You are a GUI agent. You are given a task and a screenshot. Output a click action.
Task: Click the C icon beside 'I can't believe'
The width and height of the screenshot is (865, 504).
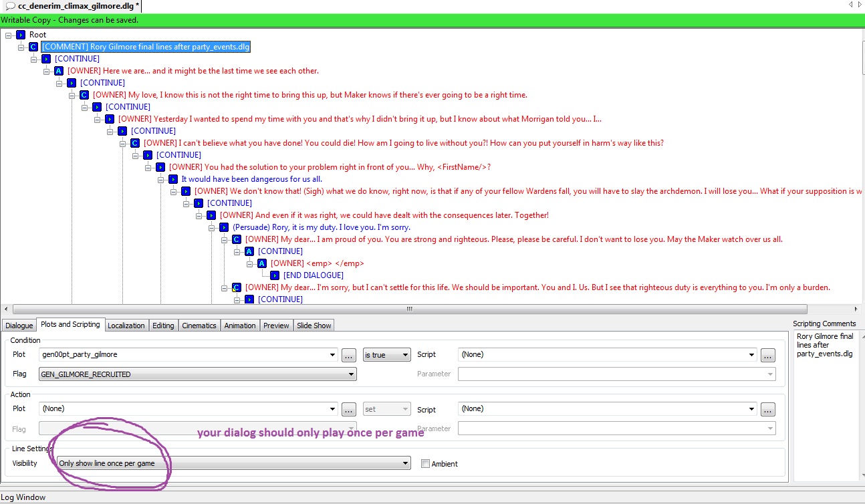click(135, 143)
